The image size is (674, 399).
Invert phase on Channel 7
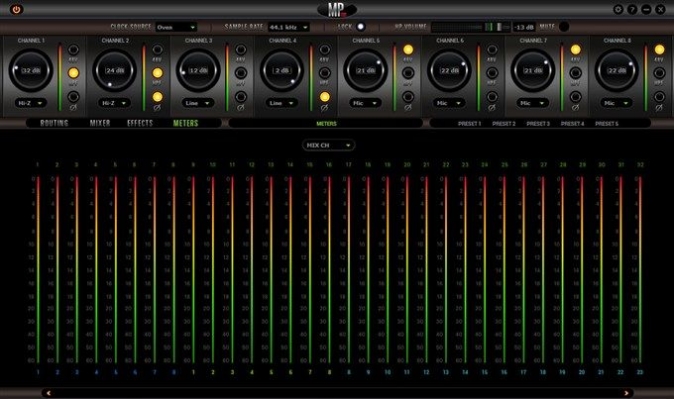(576, 97)
